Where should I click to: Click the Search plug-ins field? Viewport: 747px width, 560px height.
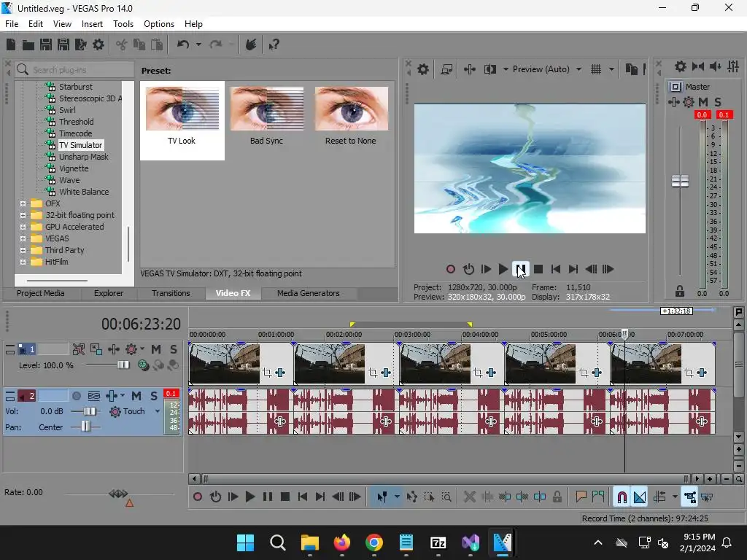pos(75,70)
